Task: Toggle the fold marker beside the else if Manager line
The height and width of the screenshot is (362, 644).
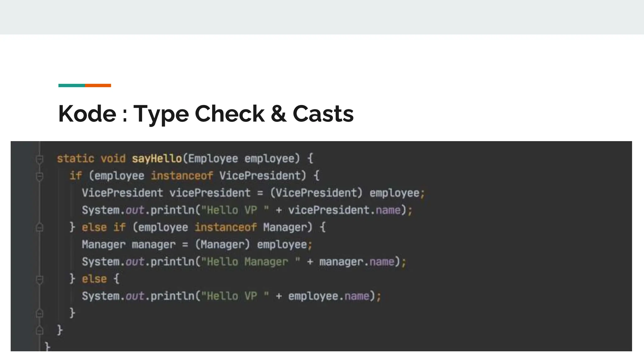Action: 40,227
